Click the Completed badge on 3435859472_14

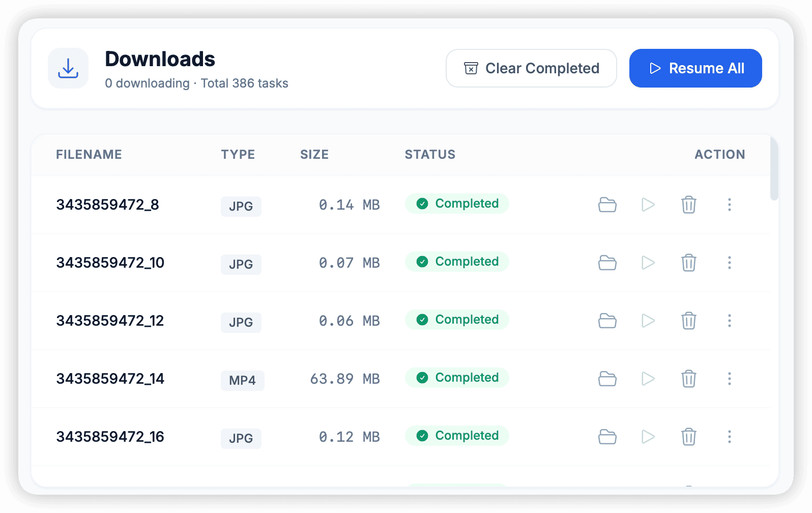click(456, 377)
